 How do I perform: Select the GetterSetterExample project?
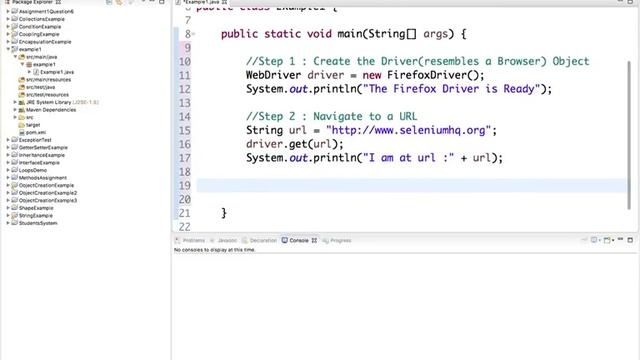(x=43, y=147)
